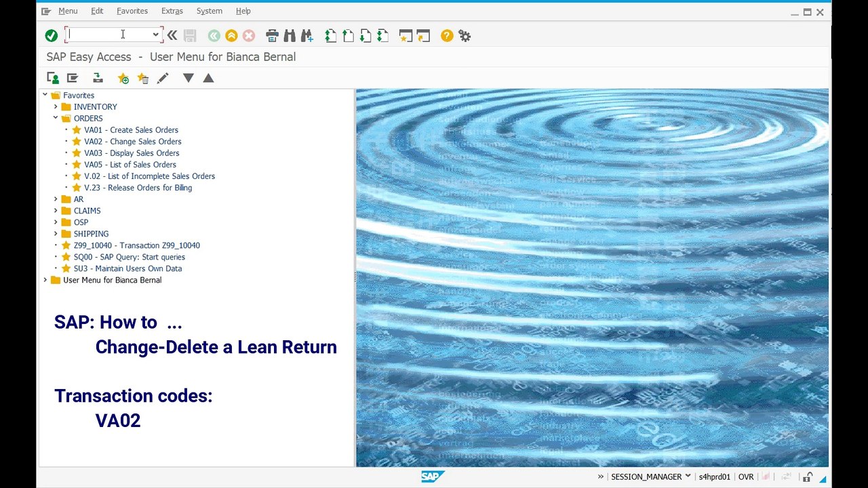The image size is (868, 488).
Task: Click the Previous Page icon
Action: coord(348,35)
